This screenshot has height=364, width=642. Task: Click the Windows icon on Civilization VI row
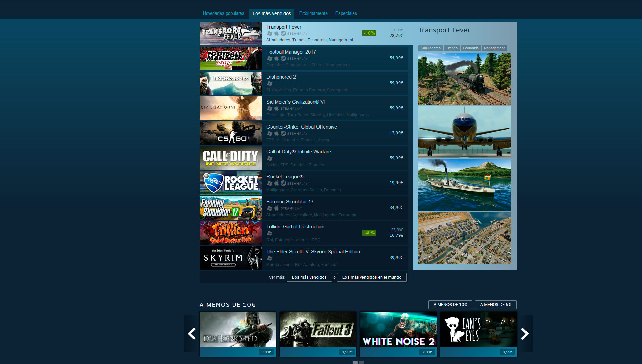(x=269, y=108)
